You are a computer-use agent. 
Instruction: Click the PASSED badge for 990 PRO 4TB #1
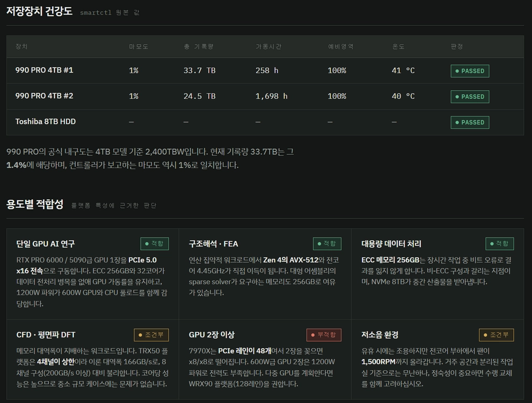coord(470,71)
